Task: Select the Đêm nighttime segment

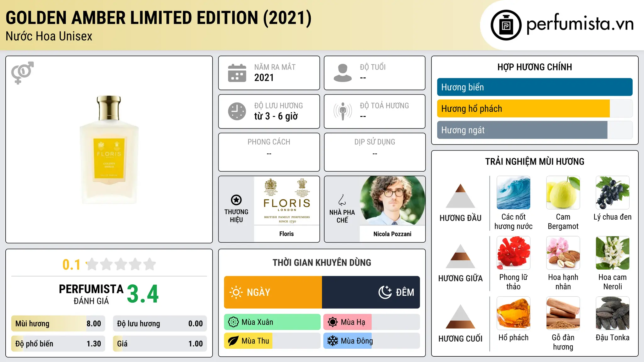Action: (371, 292)
